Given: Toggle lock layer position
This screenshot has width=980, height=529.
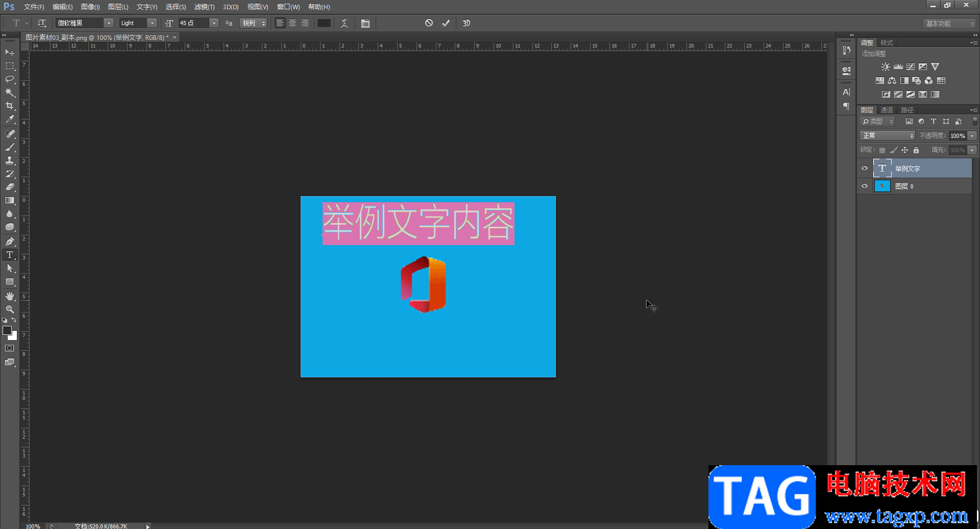Looking at the screenshot, I should [904, 150].
